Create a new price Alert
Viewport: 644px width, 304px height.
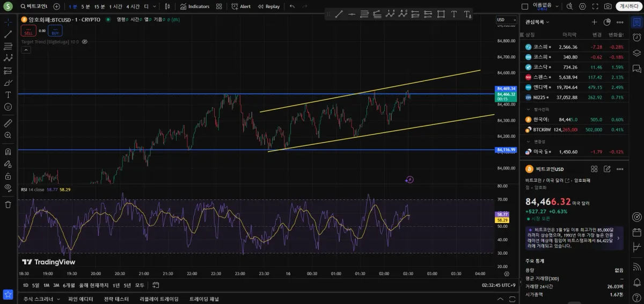tap(241, 6)
